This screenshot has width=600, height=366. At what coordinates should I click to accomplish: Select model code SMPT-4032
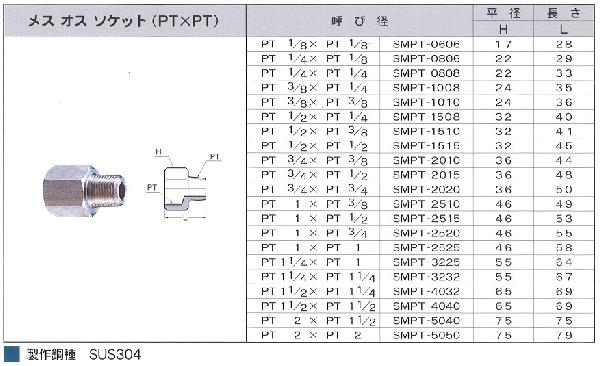[x=426, y=292]
